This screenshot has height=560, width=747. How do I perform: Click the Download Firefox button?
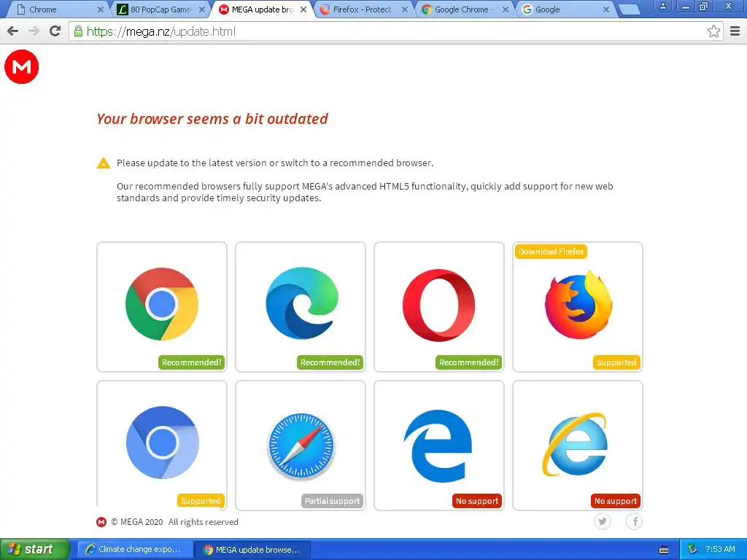pyautogui.click(x=551, y=252)
